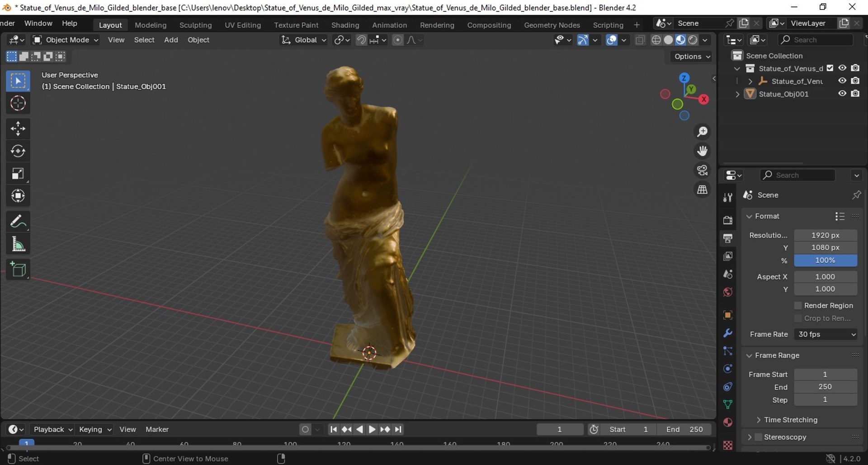Collapse the Frame Range panel
This screenshot has width=868, height=465.
[x=749, y=356]
